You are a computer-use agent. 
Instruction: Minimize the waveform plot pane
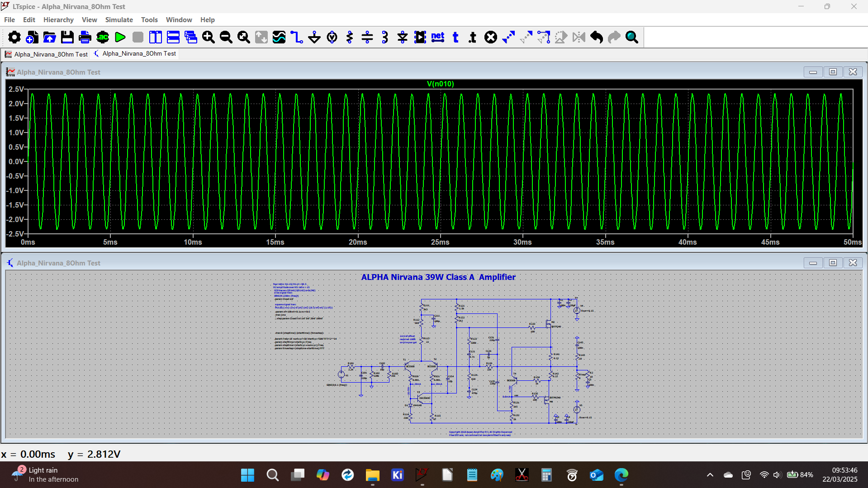(813, 72)
